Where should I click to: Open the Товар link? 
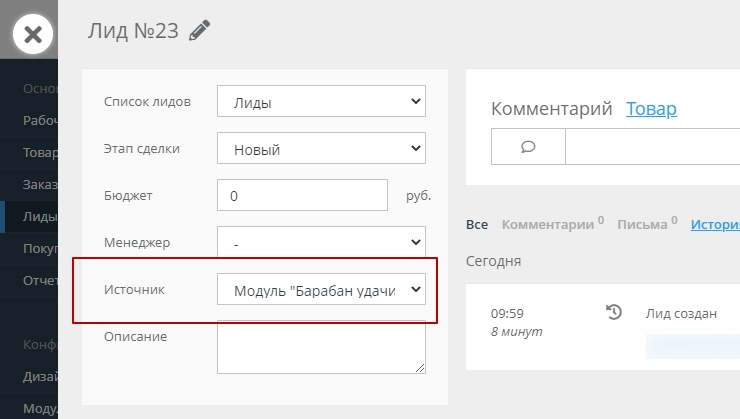[651, 109]
